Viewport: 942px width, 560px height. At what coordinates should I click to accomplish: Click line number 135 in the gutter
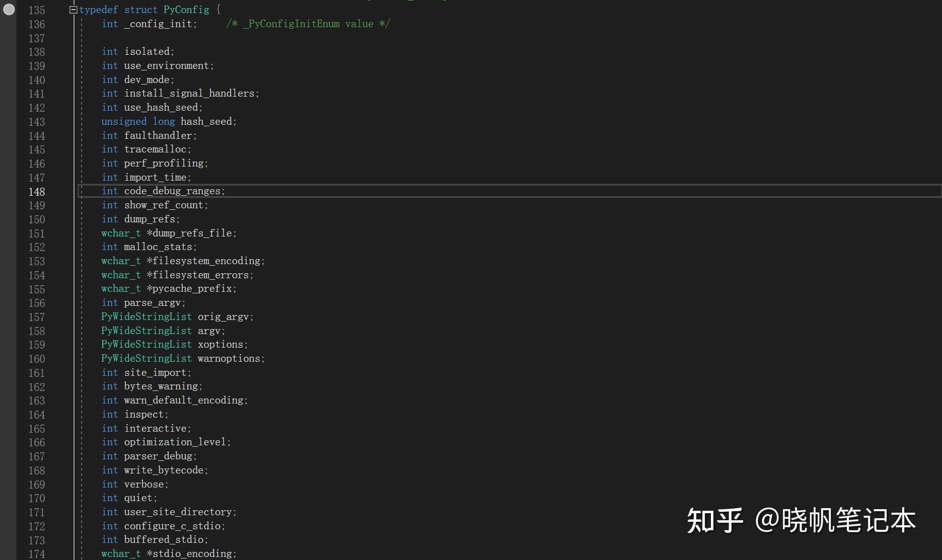point(37,10)
